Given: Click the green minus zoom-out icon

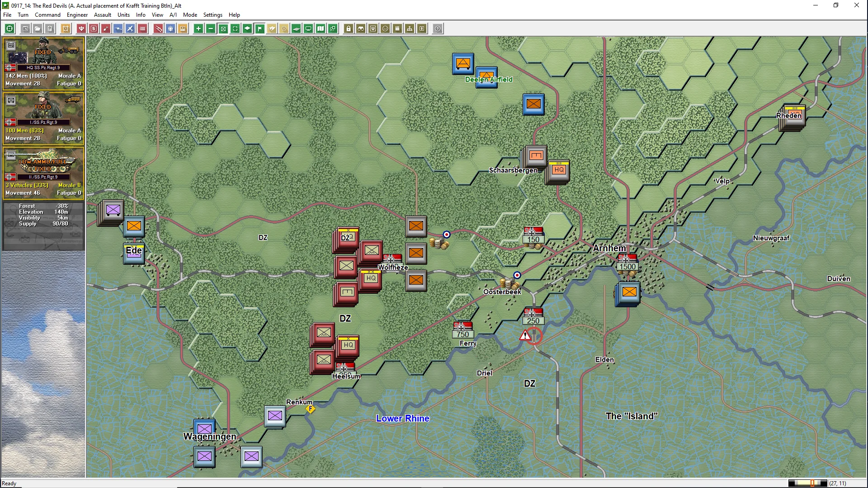Looking at the screenshot, I should (211, 29).
